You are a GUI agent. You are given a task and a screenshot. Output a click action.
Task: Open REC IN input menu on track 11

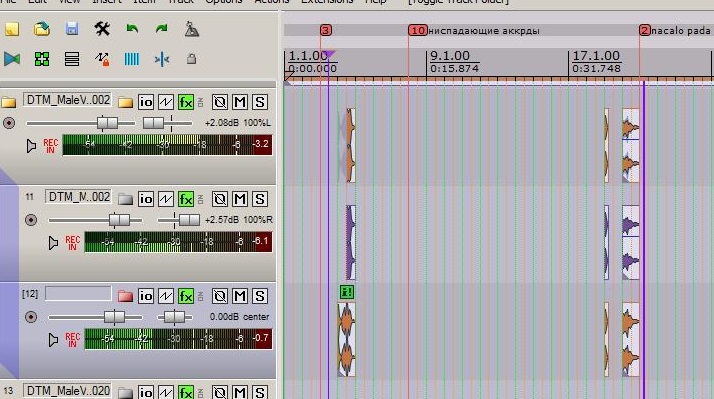pyautogui.click(x=72, y=243)
